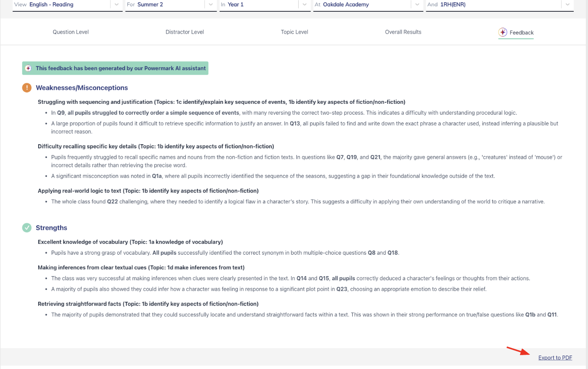Click the sparkle icon on Feedback tab
The height and width of the screenshot is (369, 588).
[x=502, y=32]
